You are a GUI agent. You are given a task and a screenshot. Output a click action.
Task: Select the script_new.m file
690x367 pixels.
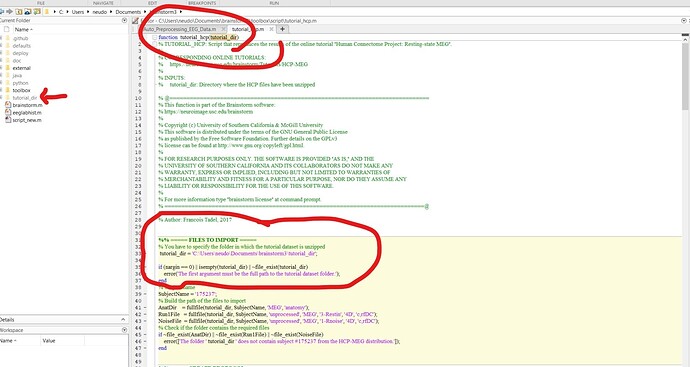27,120
